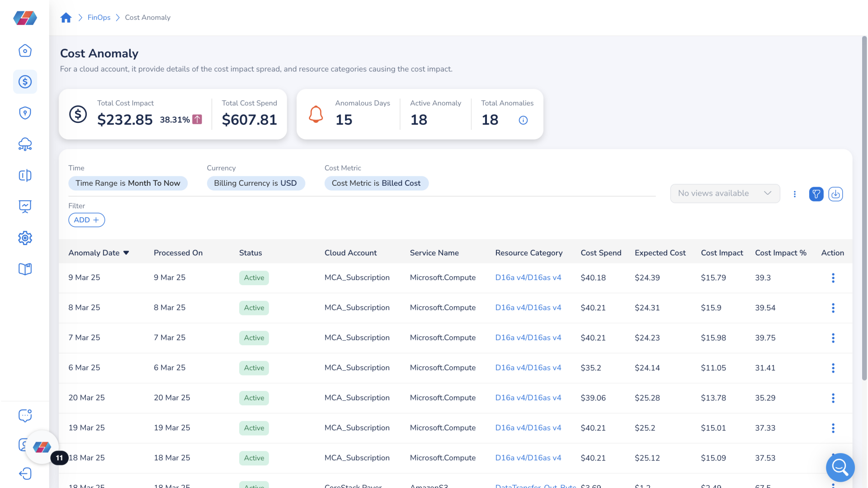Open the Time Range Month To Now chip

click(128, 183)
